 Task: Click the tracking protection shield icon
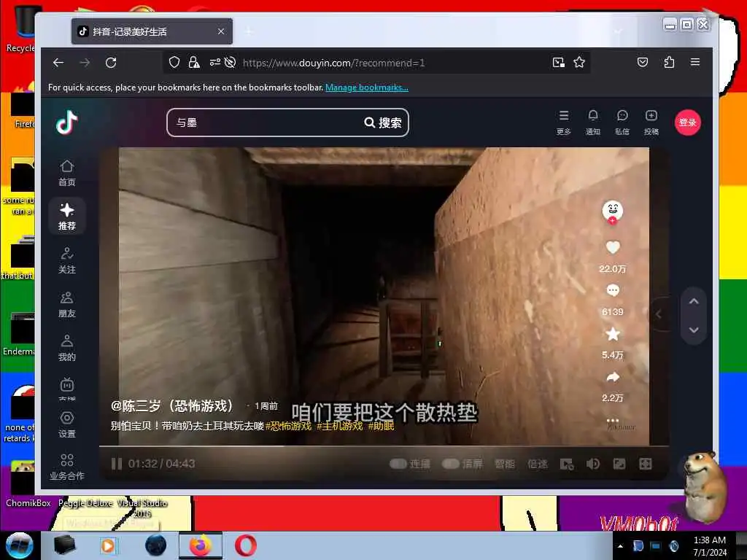(x=174, y=63)
